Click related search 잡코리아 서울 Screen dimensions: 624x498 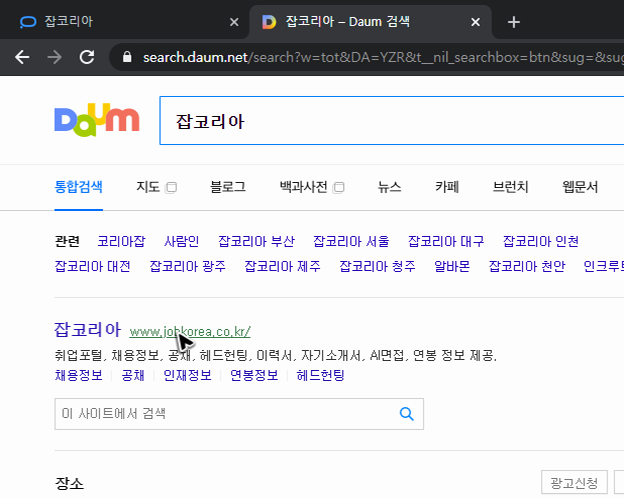[x=351, y=241]
